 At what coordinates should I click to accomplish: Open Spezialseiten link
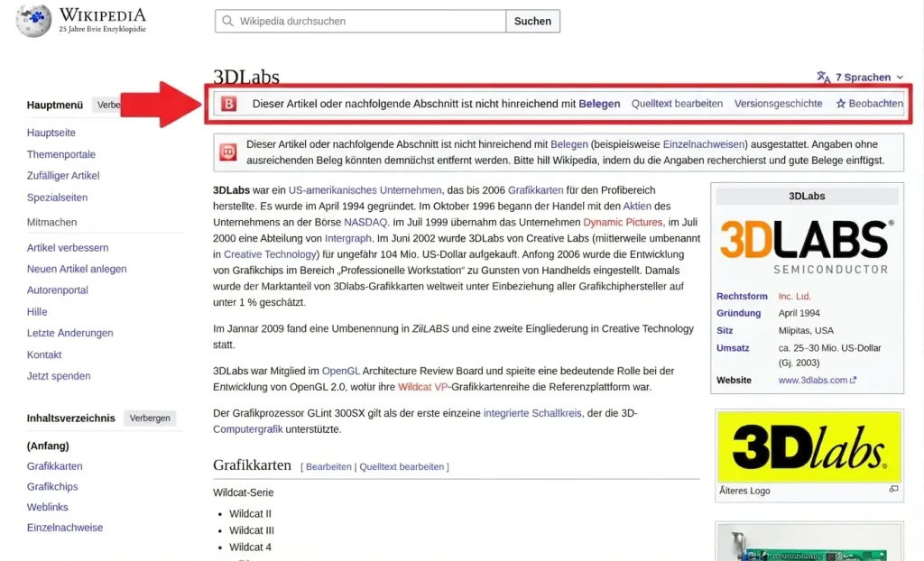pos(57,198)
